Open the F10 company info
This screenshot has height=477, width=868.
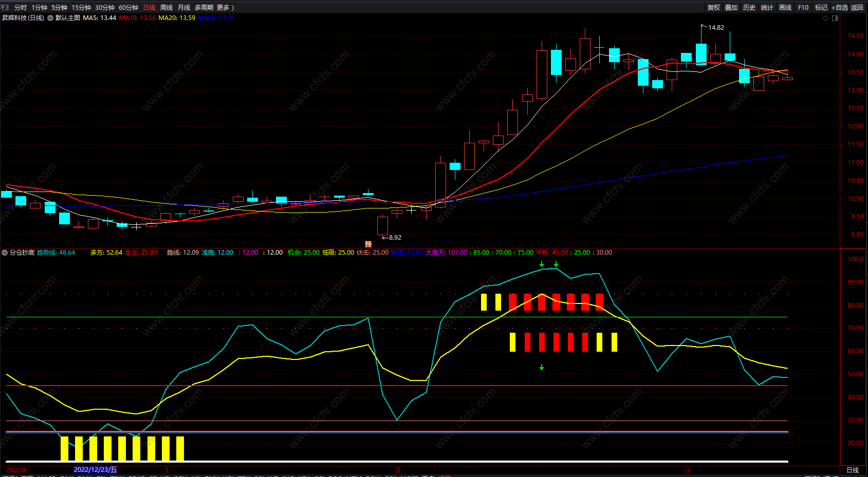[803, 8]
